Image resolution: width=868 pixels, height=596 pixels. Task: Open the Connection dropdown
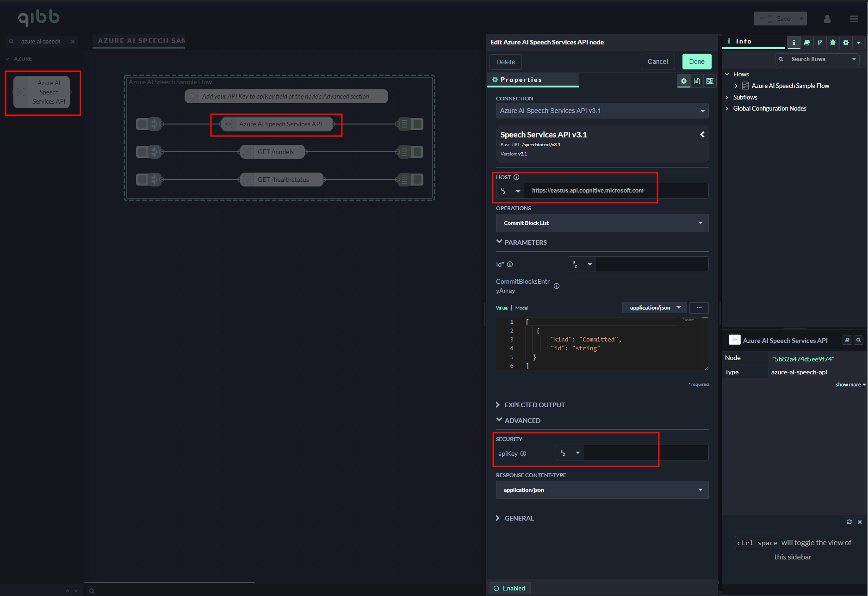(x=602, y=111)
